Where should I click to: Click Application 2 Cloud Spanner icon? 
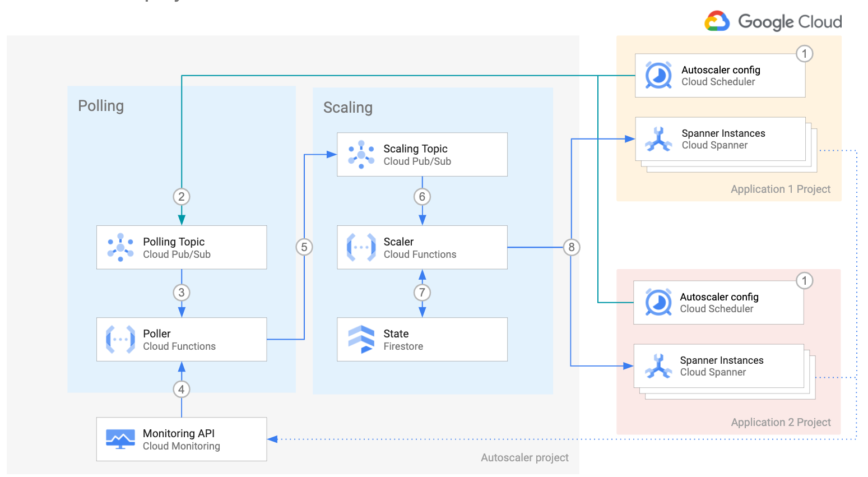(x=658, y=366)
